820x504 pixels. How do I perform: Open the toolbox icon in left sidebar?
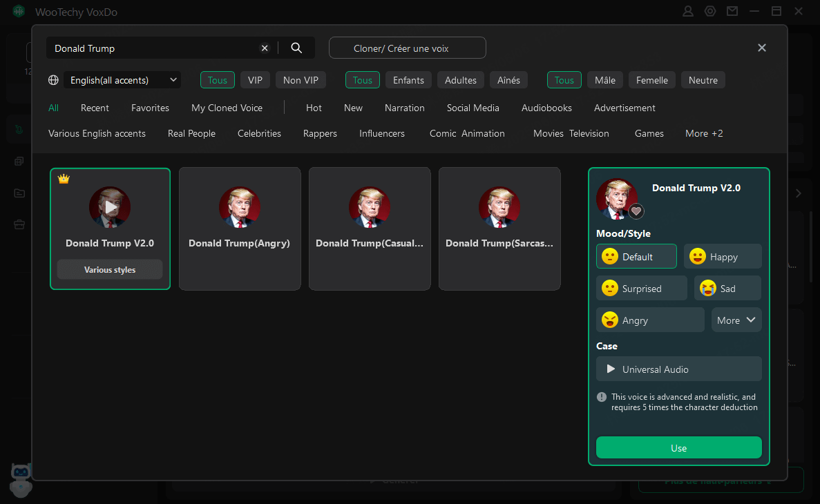(19, 224)
